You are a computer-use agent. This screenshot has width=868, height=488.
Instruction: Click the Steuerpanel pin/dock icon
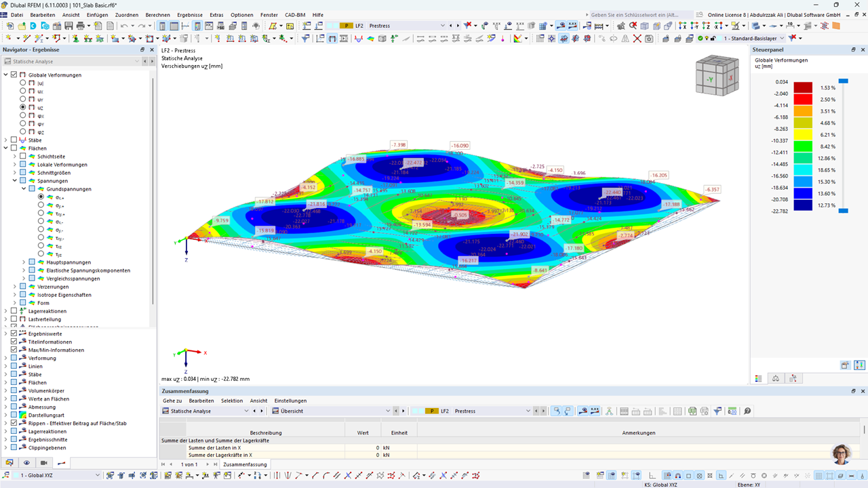tap(854, 49)
